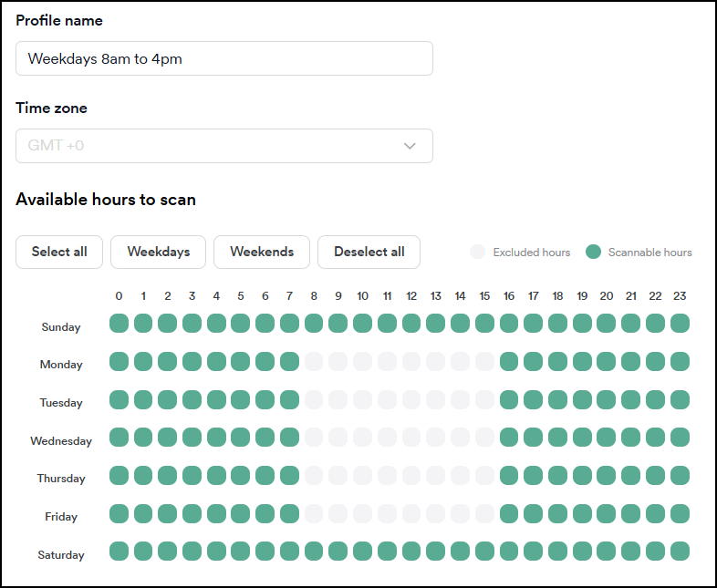Click the Profile name input field
This screenshot has height=588, width=717.
coord(224,58)
